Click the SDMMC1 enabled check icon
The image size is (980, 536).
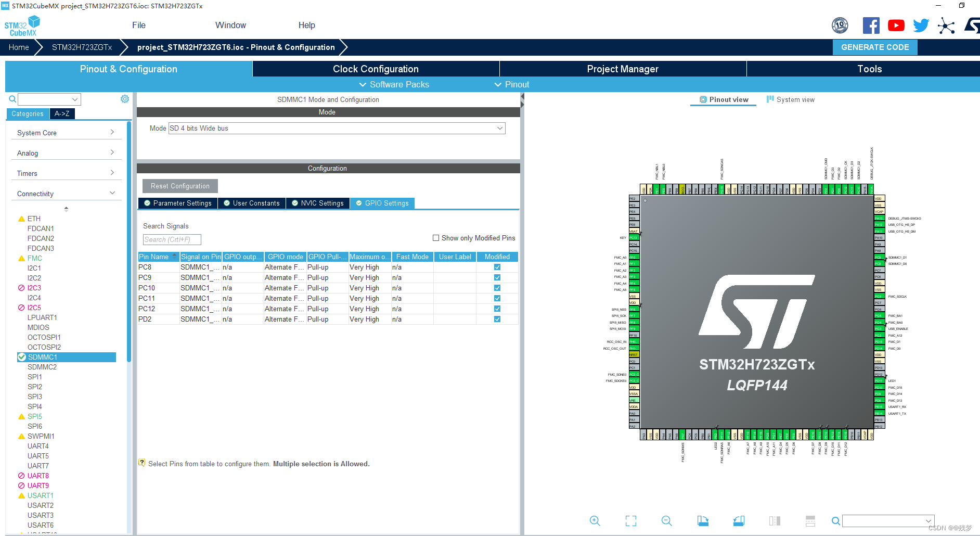click(22, 357)
